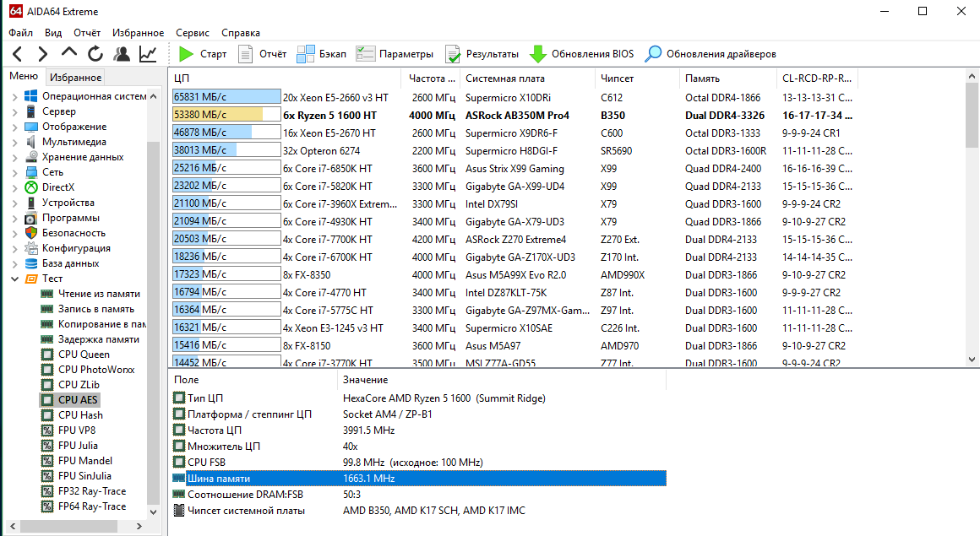
Task: Open Параметры in the toolbar
Action: (x=395, y=54)
